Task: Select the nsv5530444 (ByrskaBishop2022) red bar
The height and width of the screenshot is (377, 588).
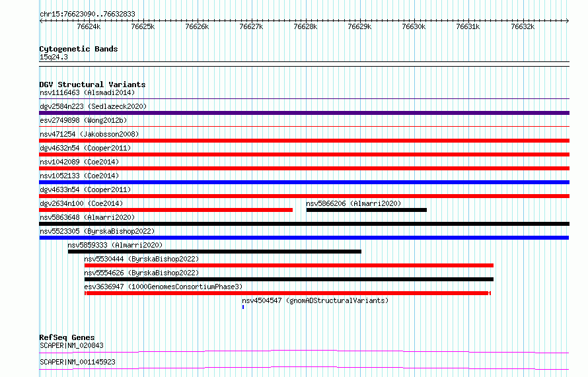Action: (289, 265)
